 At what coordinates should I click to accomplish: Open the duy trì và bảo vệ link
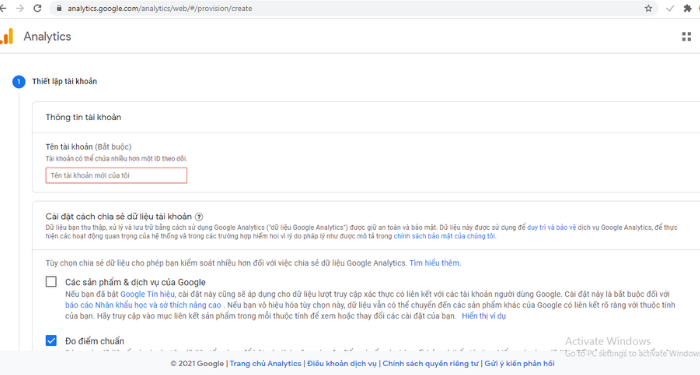point(551,227)
